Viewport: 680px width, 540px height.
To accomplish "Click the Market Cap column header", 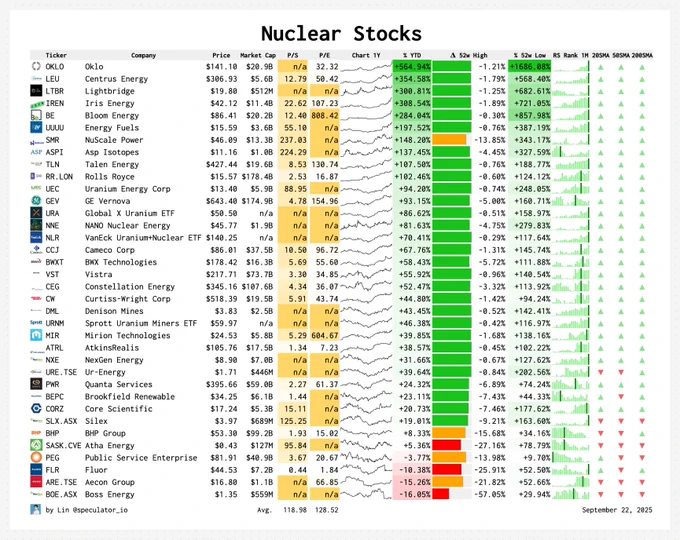I will [258, 55].
